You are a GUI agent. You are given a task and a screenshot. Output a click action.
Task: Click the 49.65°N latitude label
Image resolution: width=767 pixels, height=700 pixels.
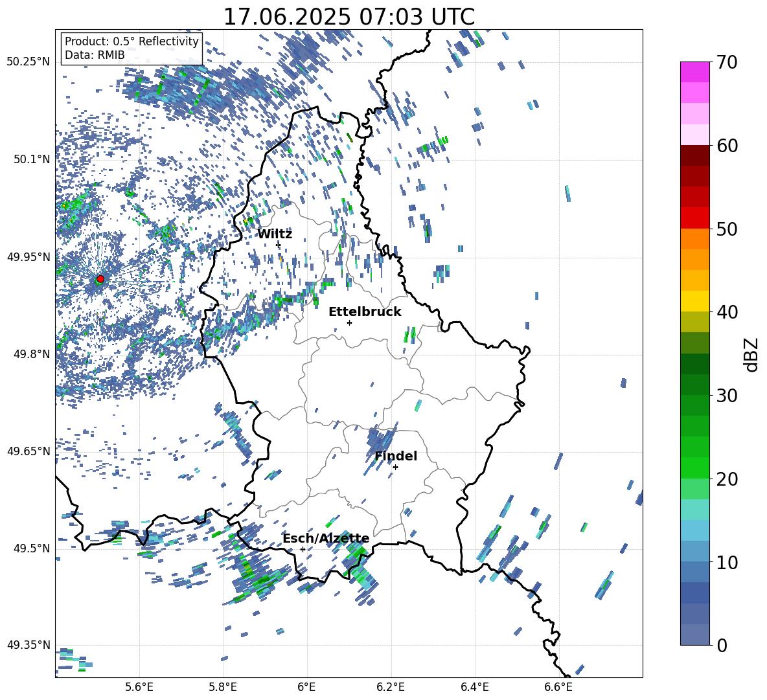(x=29, y=451)
